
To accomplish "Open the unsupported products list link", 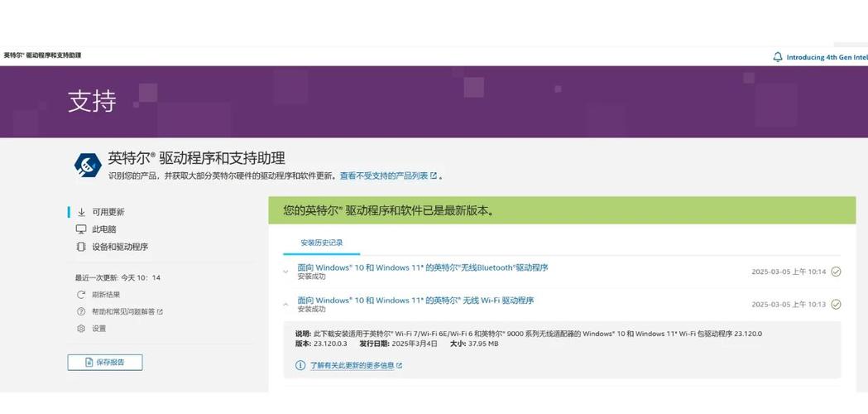I will [x=384, y=176].
